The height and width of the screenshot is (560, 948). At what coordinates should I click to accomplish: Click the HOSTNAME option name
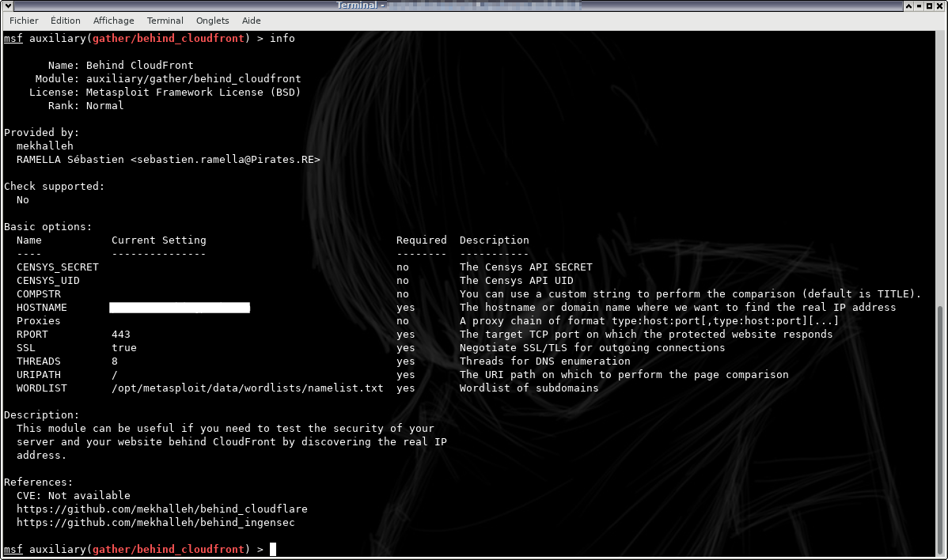coord(42,308)
